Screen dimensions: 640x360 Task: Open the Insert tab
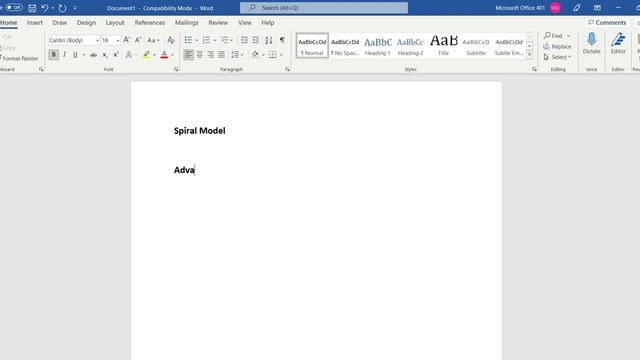pos(35,23)
